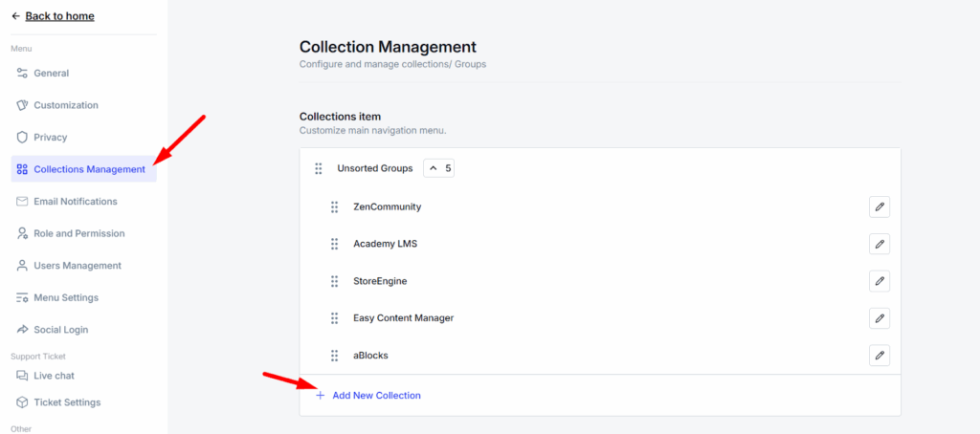
Task: Collapse Unsorted Groups with the chevron count button
Action: (438, 168)
